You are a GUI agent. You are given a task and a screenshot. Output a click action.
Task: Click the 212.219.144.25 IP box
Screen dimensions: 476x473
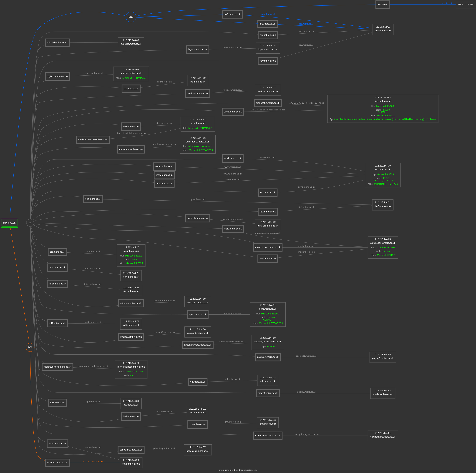click(x=131, y=276)
